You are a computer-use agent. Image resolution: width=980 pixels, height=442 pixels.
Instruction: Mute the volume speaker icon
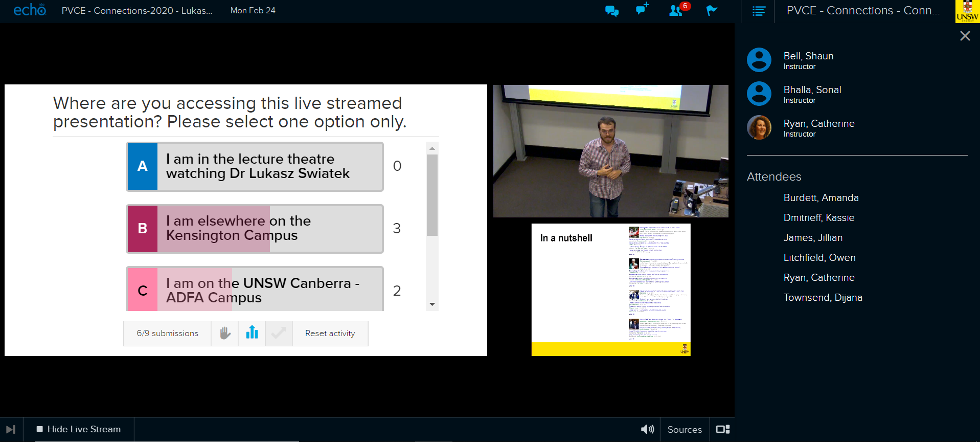point(647,429)
